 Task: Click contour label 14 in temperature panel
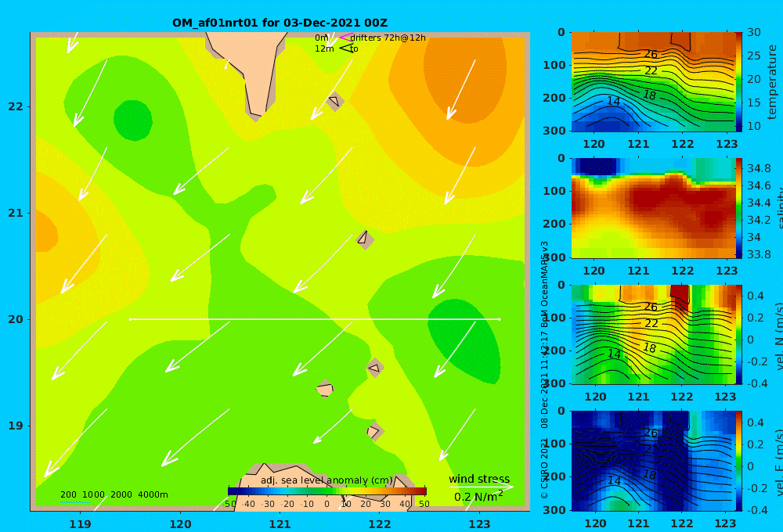614,101
